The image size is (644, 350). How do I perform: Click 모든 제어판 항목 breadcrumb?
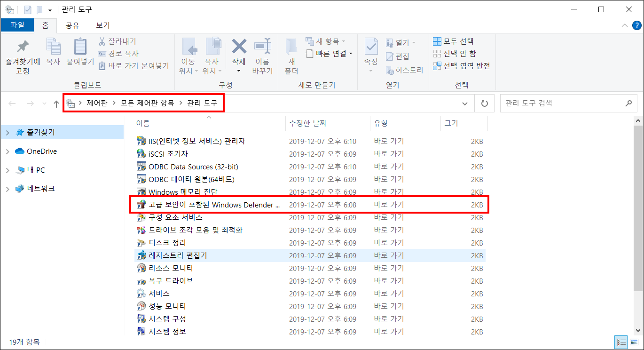pos(147,103)
